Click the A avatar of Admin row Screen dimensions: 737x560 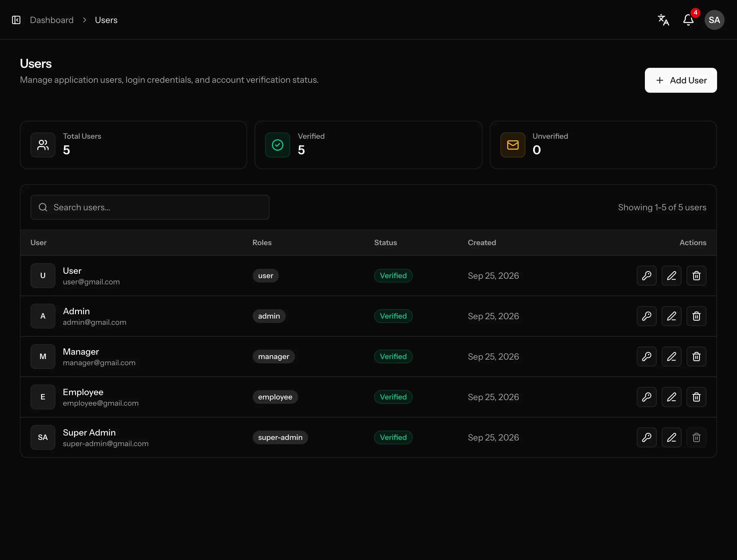tap(43, 316)
